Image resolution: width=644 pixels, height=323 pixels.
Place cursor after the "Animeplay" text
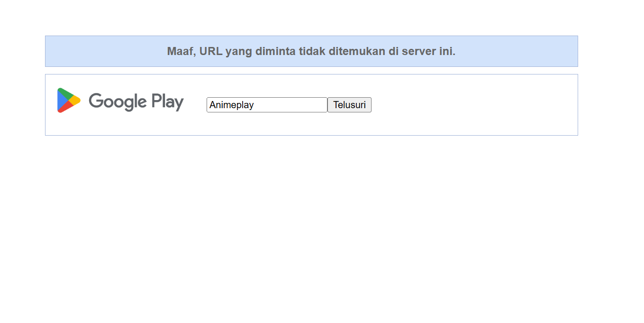click(254, 105)
